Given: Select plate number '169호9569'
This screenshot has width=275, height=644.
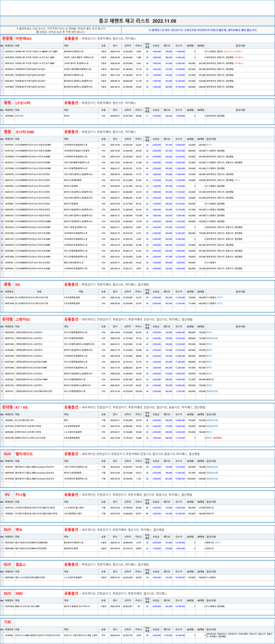Looking at the screenshot, I should 9,58.
